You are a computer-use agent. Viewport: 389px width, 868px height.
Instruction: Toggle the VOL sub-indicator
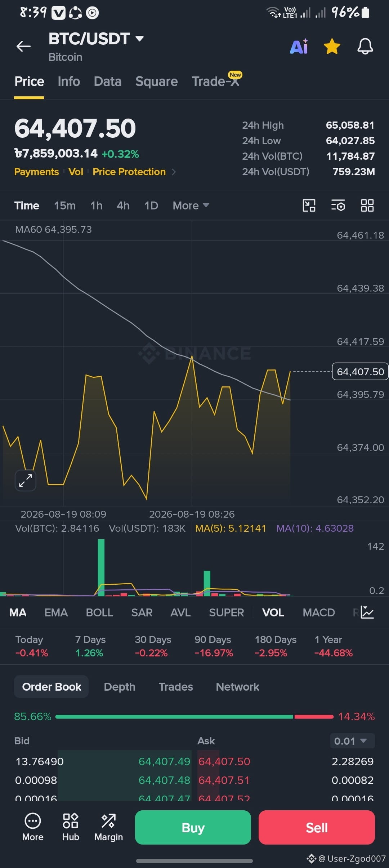tap(273, 612)
